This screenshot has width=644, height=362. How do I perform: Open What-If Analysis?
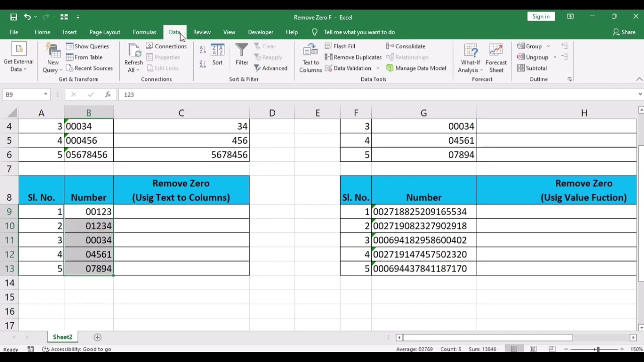[470, 58]
